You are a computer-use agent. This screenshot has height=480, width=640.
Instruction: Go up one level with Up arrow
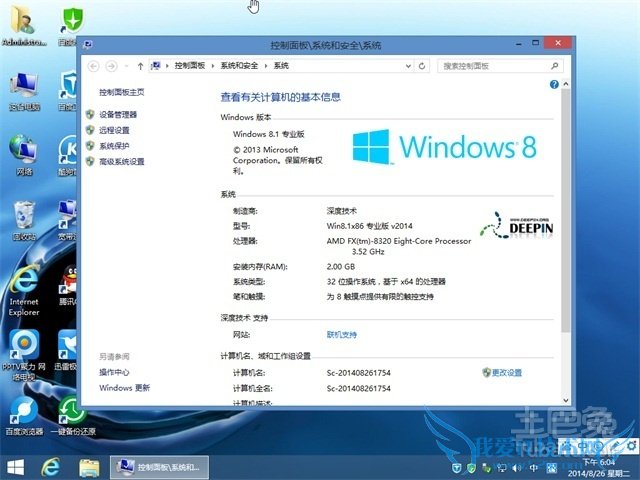coord(140,66)
